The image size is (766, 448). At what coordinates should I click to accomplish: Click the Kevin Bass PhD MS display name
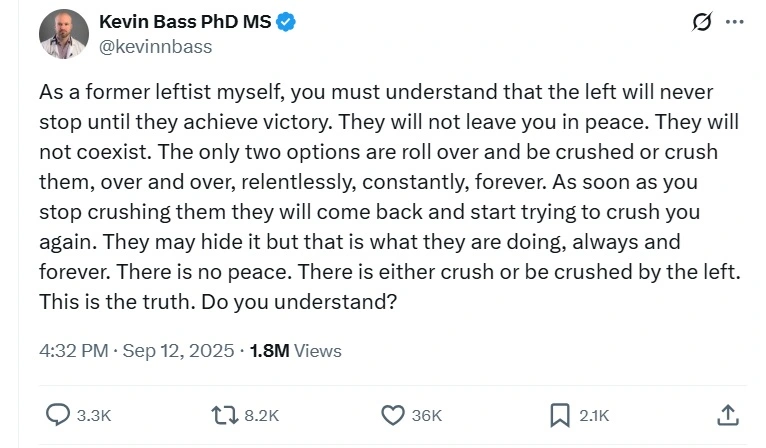(x=185, y=22)
